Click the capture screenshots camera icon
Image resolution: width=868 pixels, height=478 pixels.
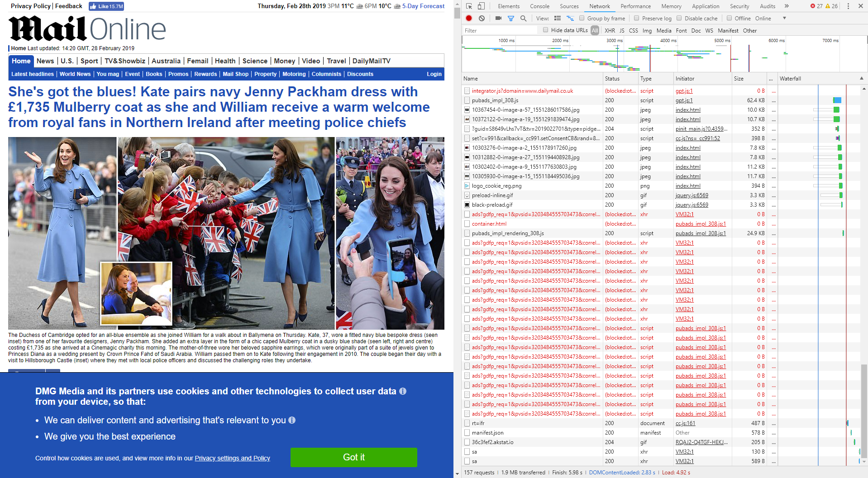[x=498, y=19]
